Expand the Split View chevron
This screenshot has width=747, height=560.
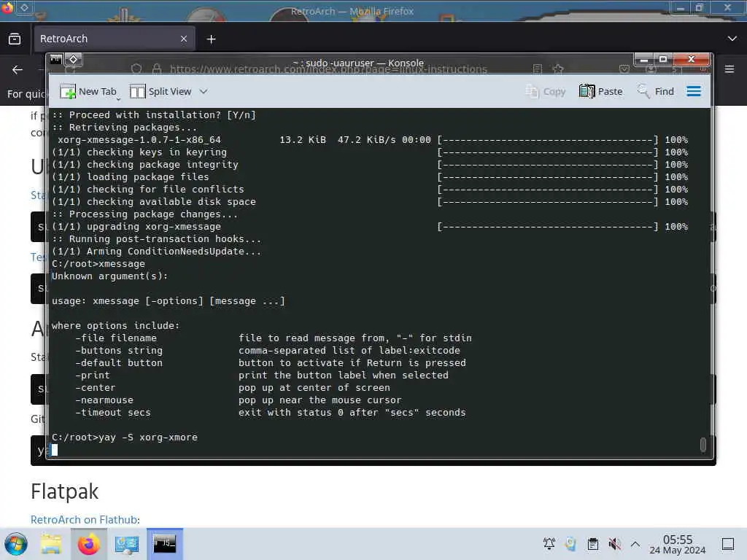pos(204,91)
